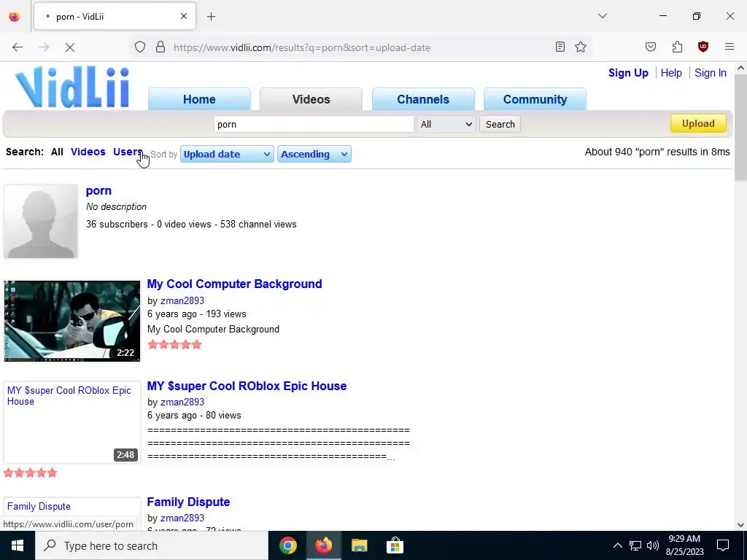This screenshot has height=560, width=747.
Task: Show hidden system tray icons
Action: coord(617,545)
